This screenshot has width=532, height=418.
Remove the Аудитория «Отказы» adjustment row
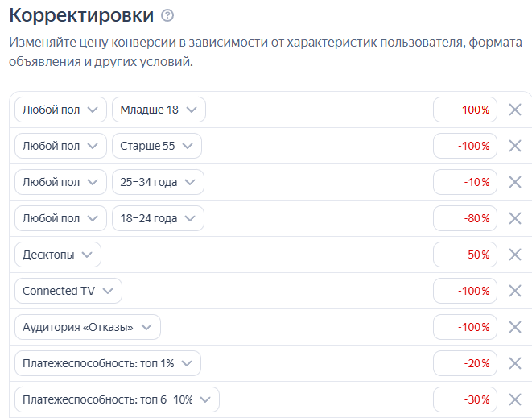coord(515,327)
